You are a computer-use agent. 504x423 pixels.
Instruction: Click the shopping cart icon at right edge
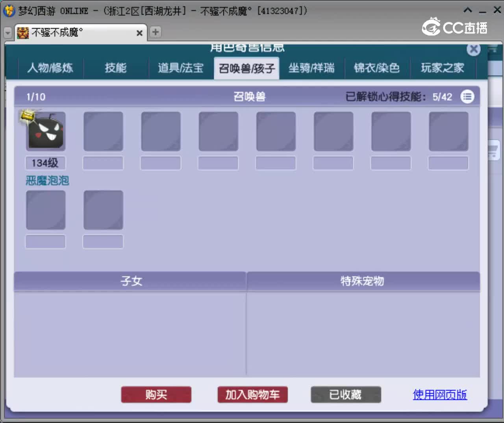pyautogui.click(x=493, y=151)
